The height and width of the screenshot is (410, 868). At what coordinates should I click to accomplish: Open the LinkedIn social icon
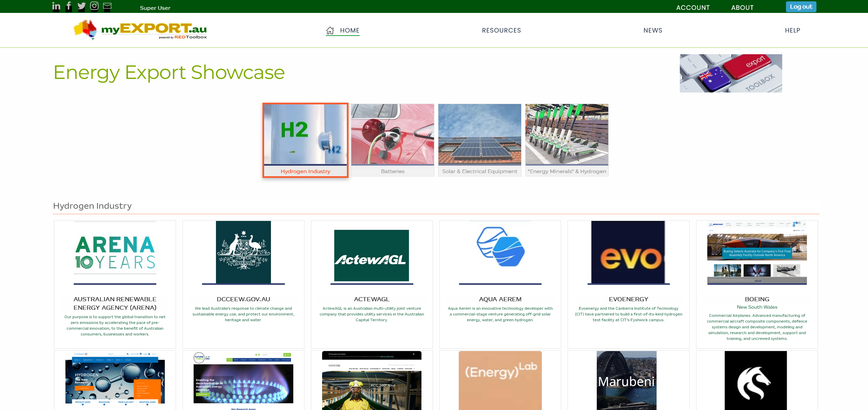click(x=56, y=6)
